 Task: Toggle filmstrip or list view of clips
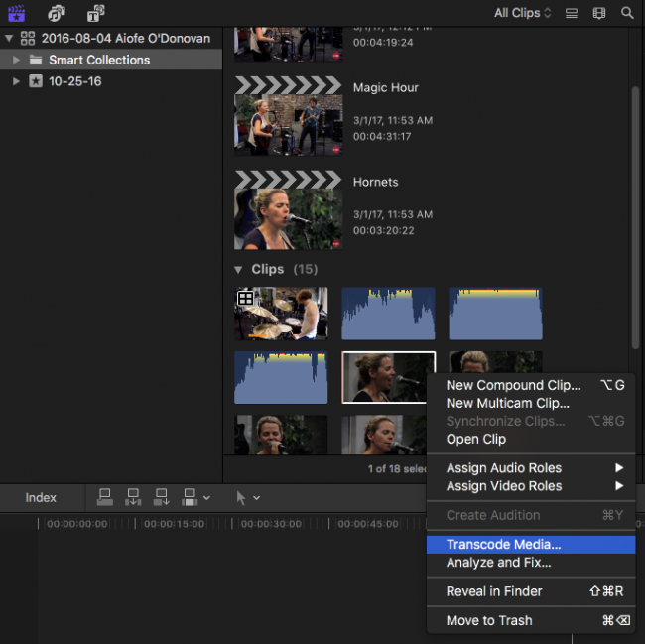coord(571,13)
